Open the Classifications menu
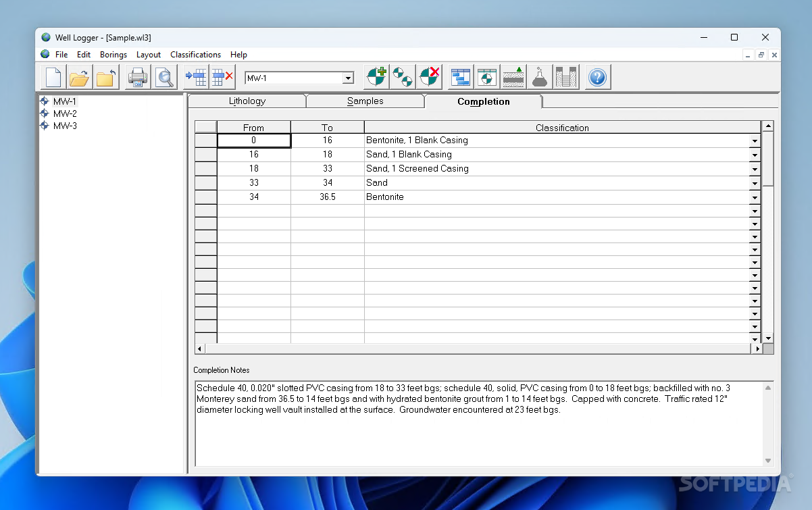This screenshot has height=510, width=812. pos(196,55)
